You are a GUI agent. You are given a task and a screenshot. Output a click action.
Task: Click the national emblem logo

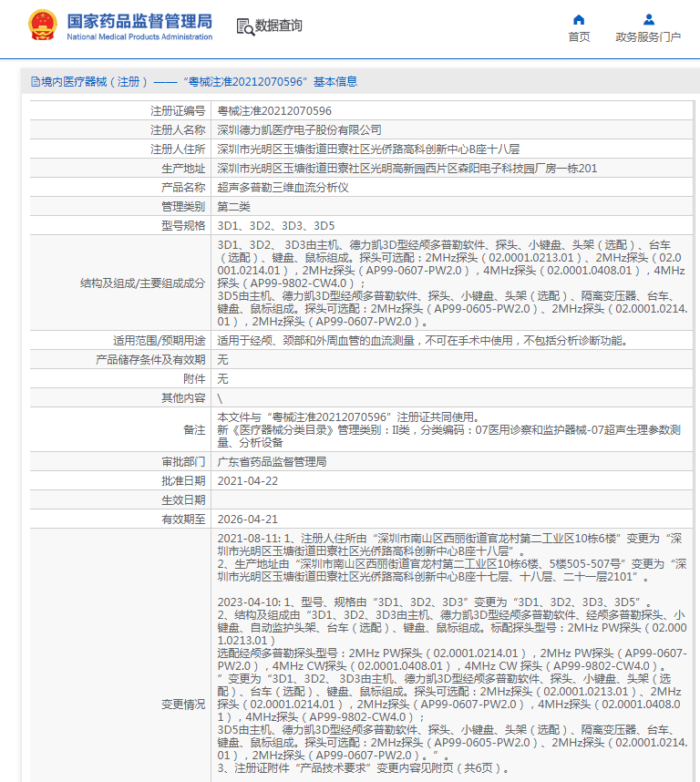[41, 25]
